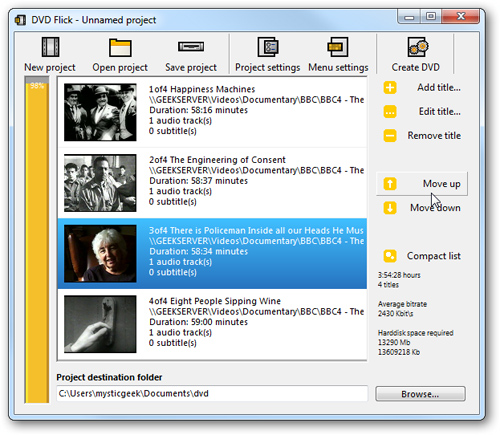
Task: Click the Move up text label
Action: click(x=442, y=184)
